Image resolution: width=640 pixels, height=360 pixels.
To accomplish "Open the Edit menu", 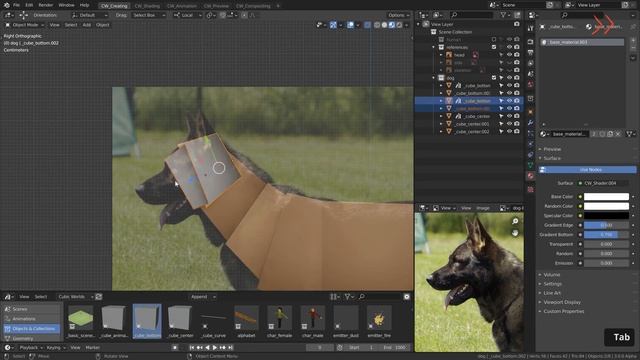I will point(29,5).
